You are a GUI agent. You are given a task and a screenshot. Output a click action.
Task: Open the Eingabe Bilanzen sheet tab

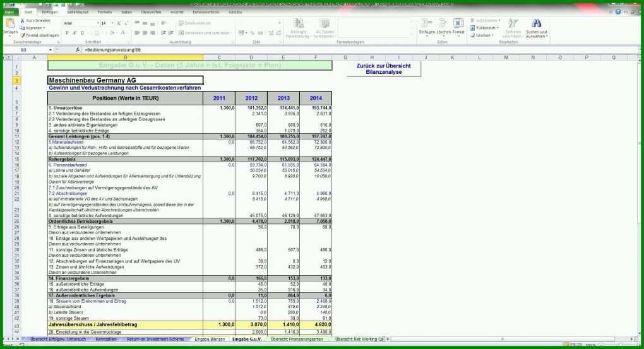210,339
